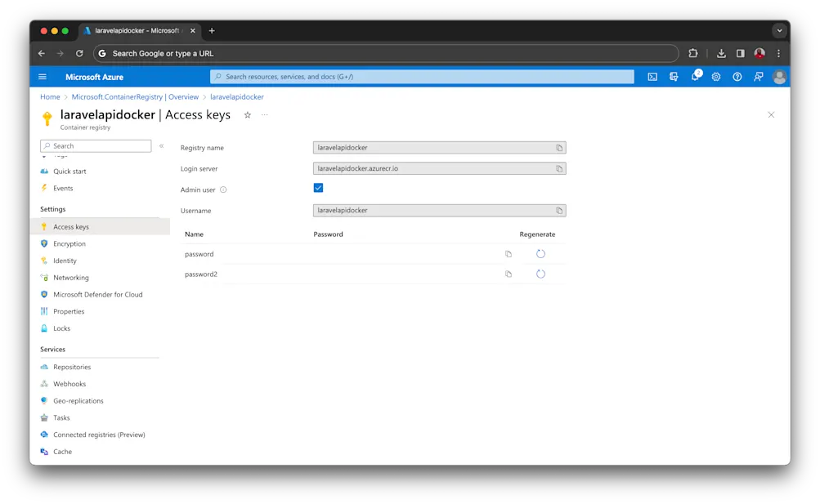Collapse the resource menu sidebar

coord(160,145)
